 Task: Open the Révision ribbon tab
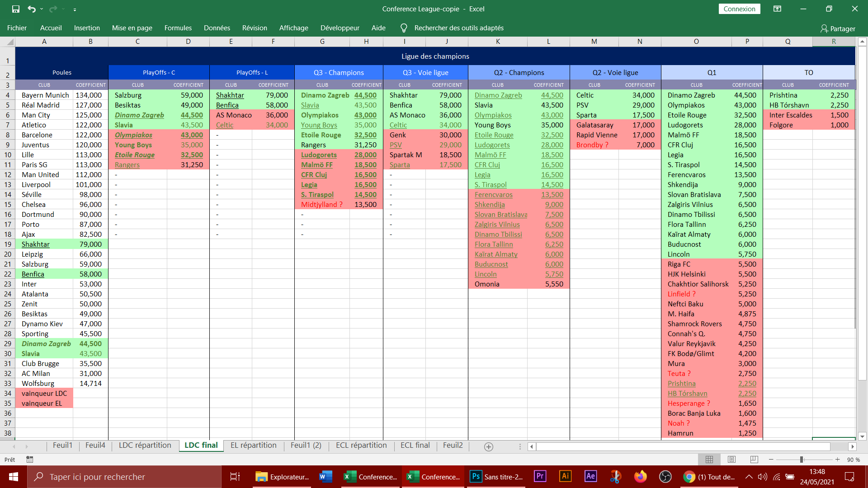coord(255,28)
